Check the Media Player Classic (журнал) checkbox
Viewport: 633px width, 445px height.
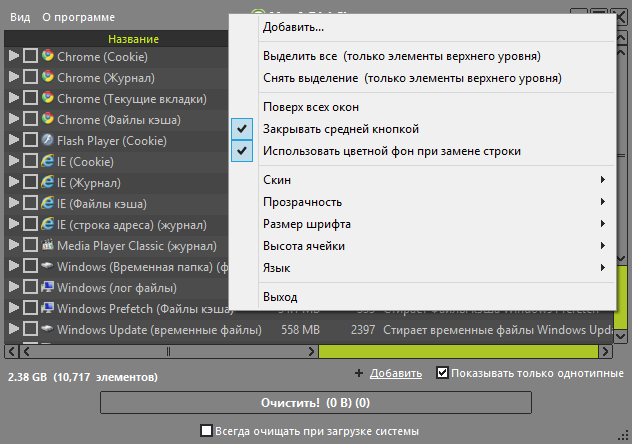point(30,245)
